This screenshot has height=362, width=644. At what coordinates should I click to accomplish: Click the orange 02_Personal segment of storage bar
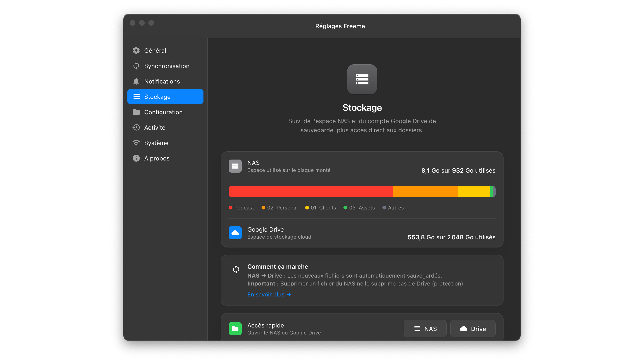tap(426, 191)
